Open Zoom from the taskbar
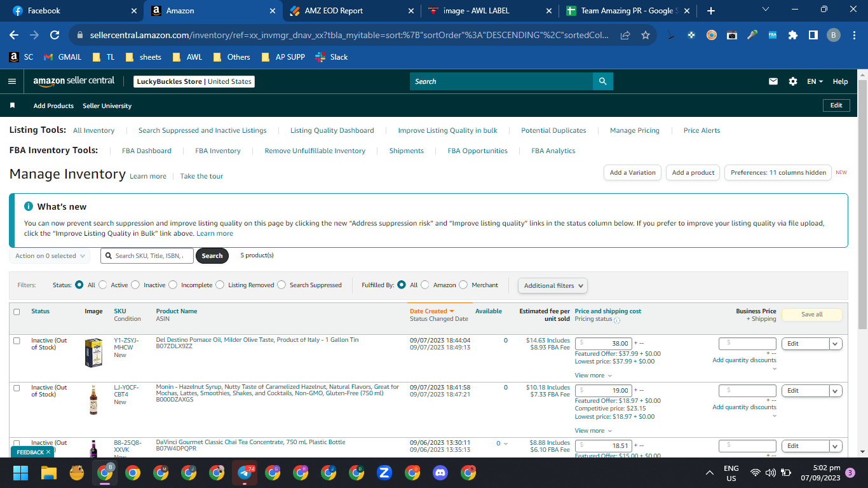Image resolution: width=868 pixels, height=488 pixels. coord(384,473)
